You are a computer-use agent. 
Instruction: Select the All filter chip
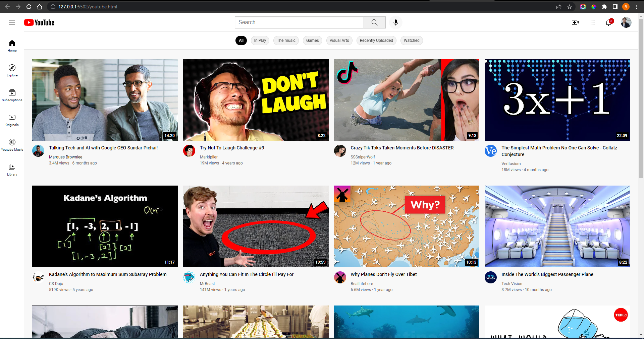[x=241, y=41]
